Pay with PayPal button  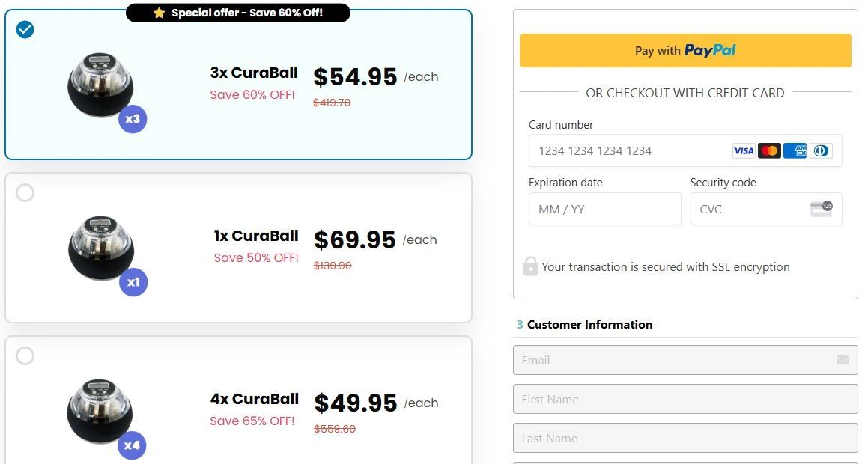(x=685, y=51)
